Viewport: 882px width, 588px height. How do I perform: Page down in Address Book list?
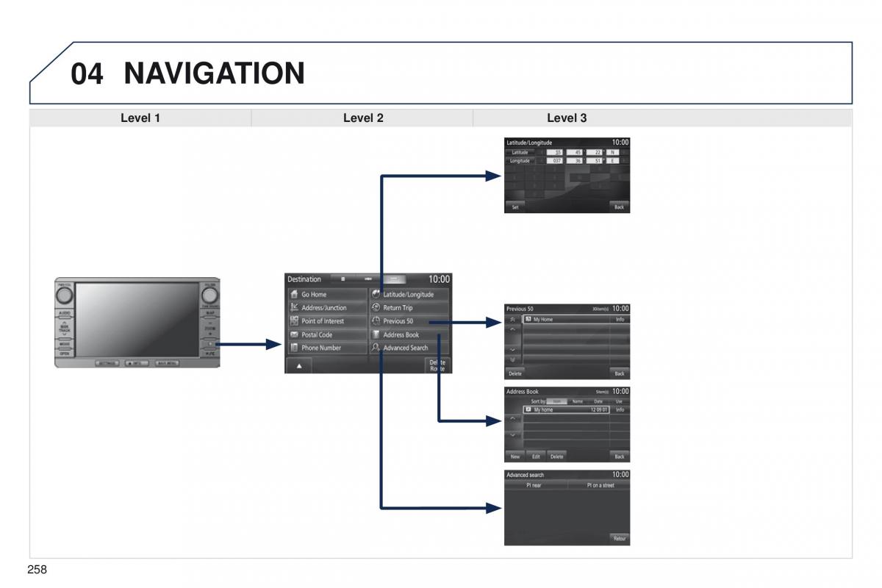[x=513, y=434]
